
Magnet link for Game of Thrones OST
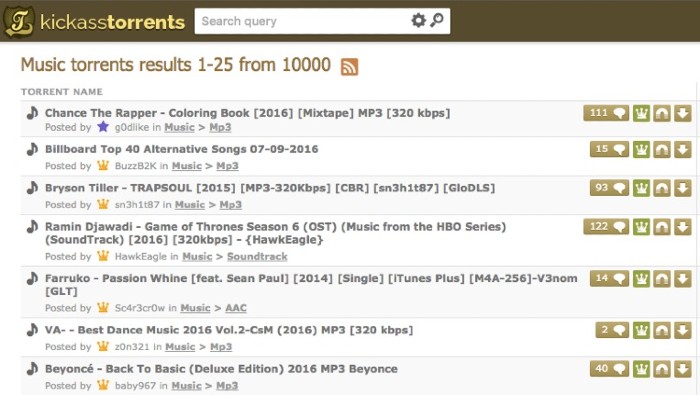click(662, 227)
